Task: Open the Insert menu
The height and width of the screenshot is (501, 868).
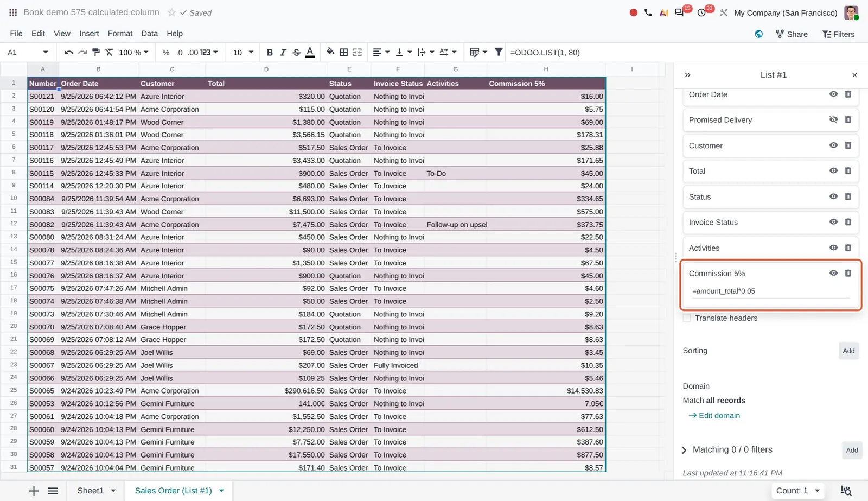Action: [89, 33]
